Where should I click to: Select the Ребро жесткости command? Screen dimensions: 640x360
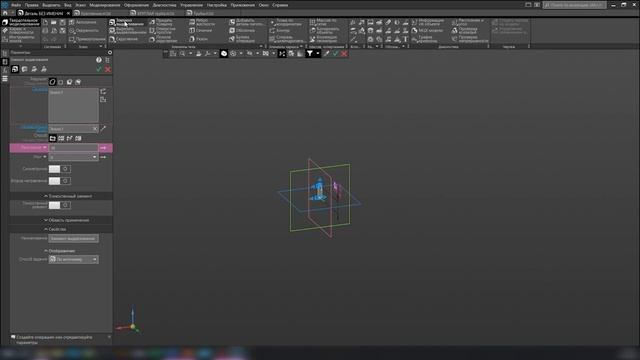[x=202, y=22]
